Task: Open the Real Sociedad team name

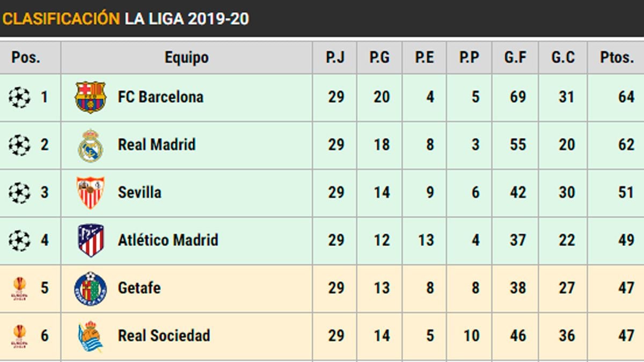Action: tap(164, 336)
